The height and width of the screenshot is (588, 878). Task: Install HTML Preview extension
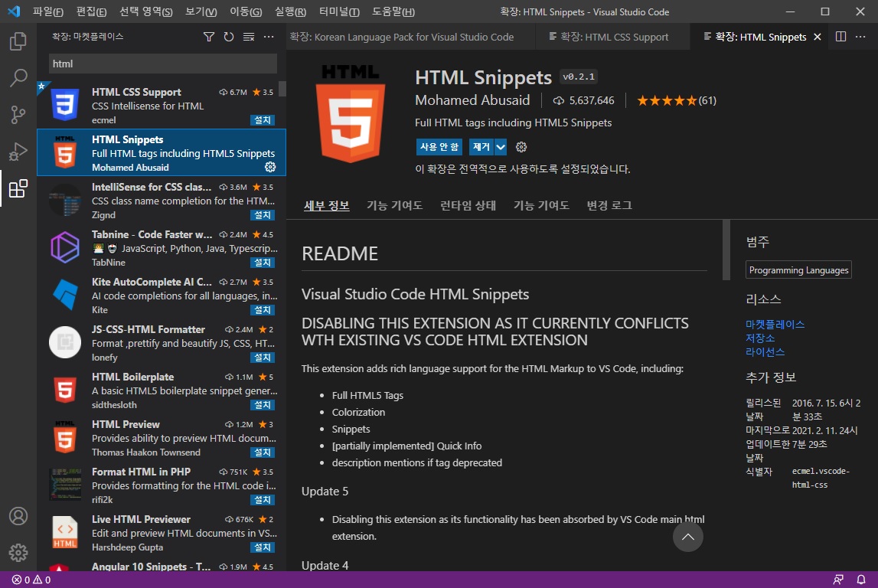262,452
